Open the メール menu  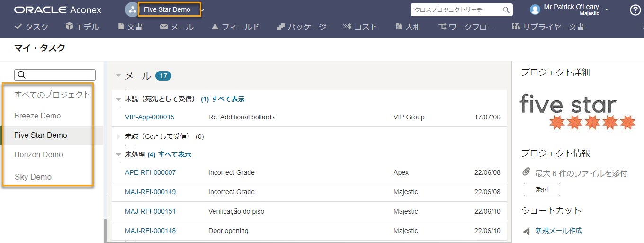tap(177, 27)
